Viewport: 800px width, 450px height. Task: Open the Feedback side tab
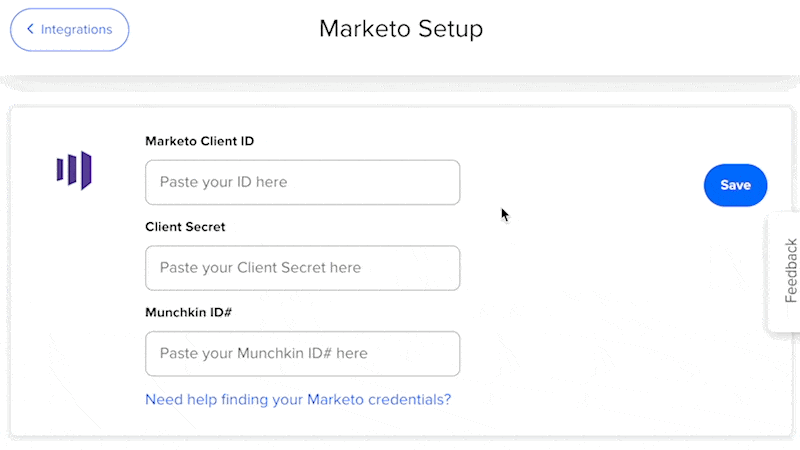point(786,271)
